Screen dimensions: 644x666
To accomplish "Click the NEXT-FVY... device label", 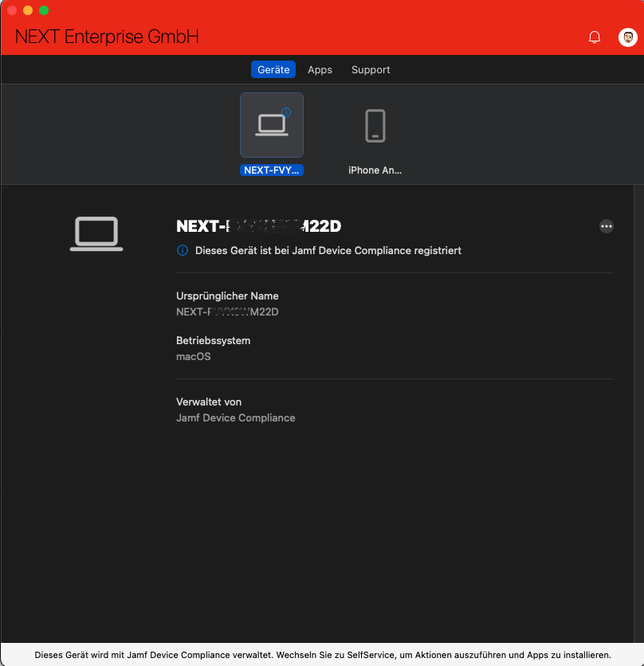I will [272, 170].
